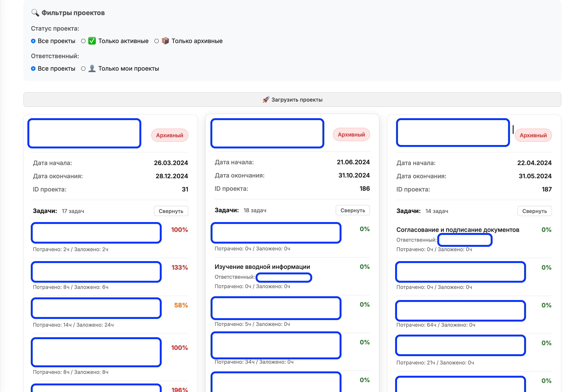
Task: Collapse tasks of project ID 186
Action: (352, 210)
